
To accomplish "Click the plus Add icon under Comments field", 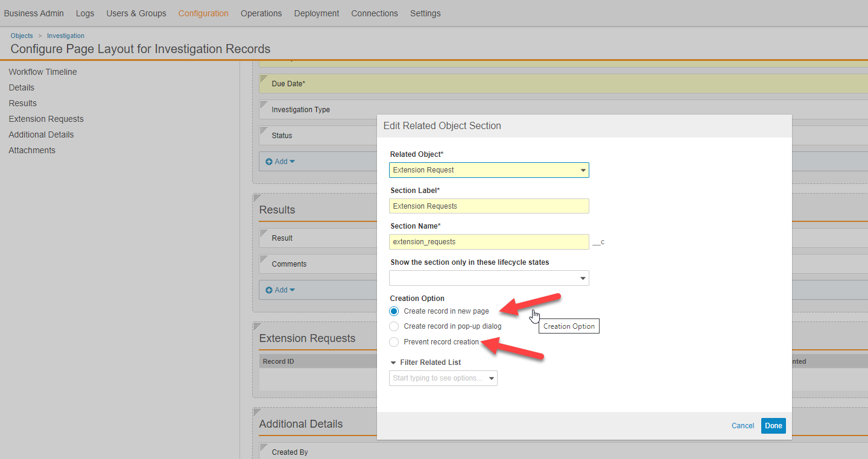I will pyautogui.click(x=270, y=290).
